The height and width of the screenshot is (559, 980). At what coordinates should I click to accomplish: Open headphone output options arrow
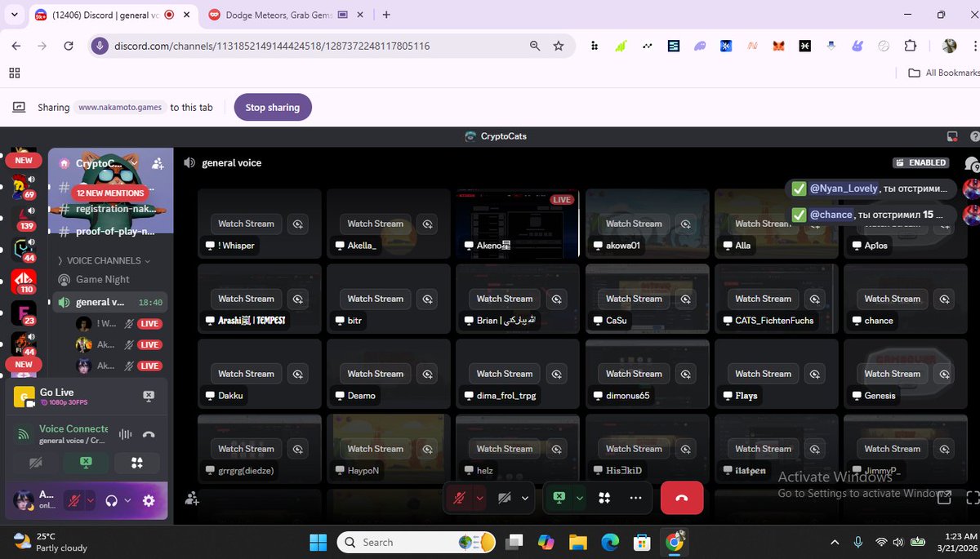pyautogui.click(x=127, y=500)
